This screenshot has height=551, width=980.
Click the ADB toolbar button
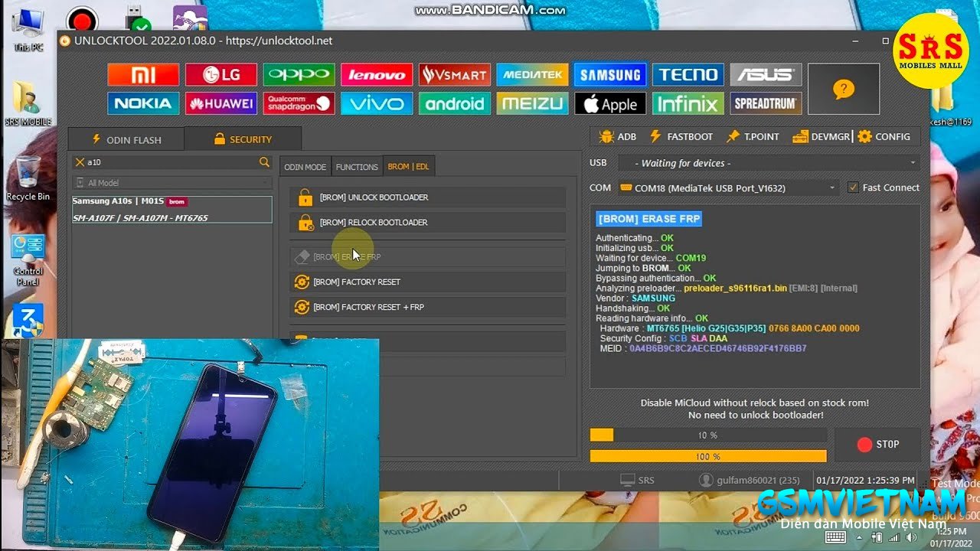[x=618, y=137]
